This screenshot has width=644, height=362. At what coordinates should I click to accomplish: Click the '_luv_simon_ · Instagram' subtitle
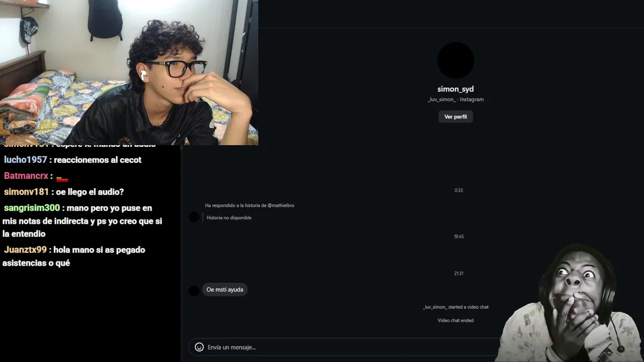456,100
